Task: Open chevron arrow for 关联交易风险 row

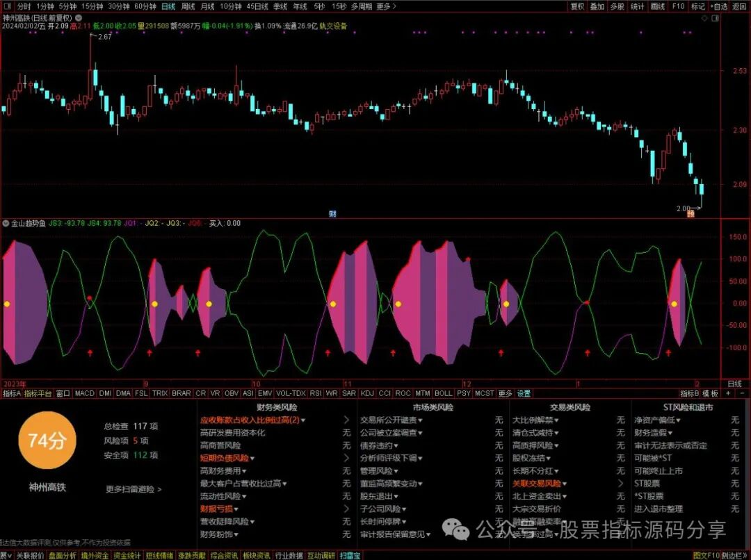Action: tap(621, 483)
